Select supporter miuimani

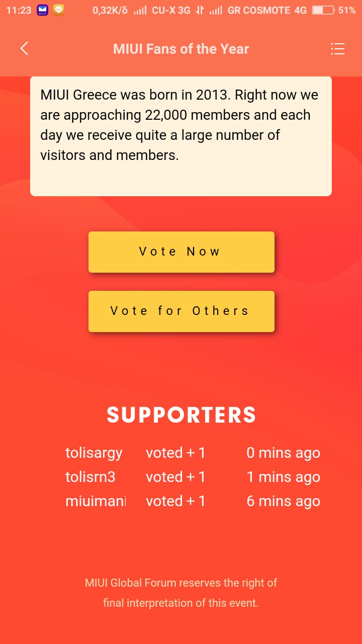click(x=96, y=501)
